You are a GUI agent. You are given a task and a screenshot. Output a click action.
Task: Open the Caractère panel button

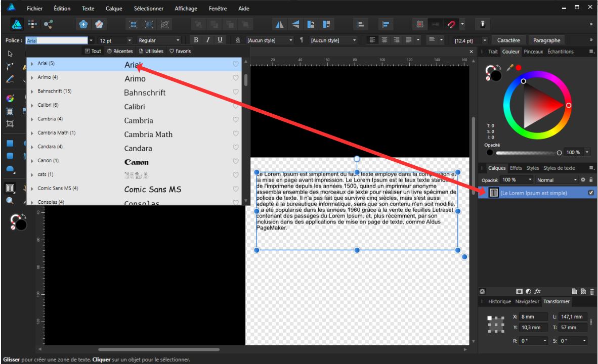[508, 40]
